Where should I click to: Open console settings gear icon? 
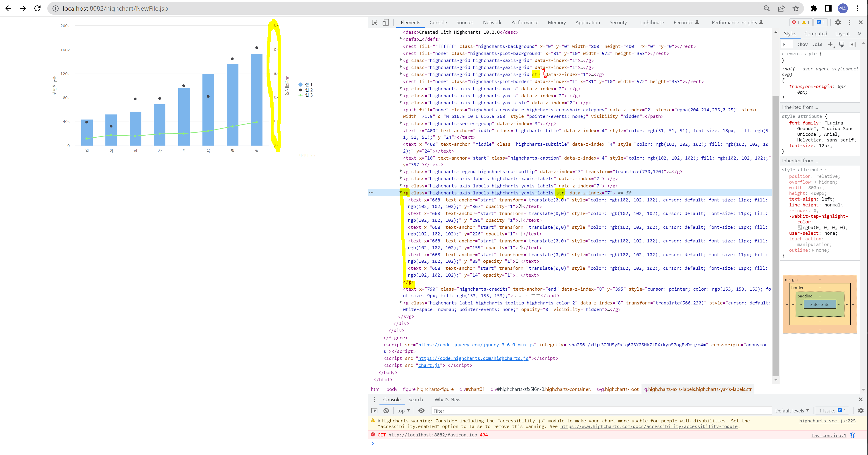(x=860, y=410)
